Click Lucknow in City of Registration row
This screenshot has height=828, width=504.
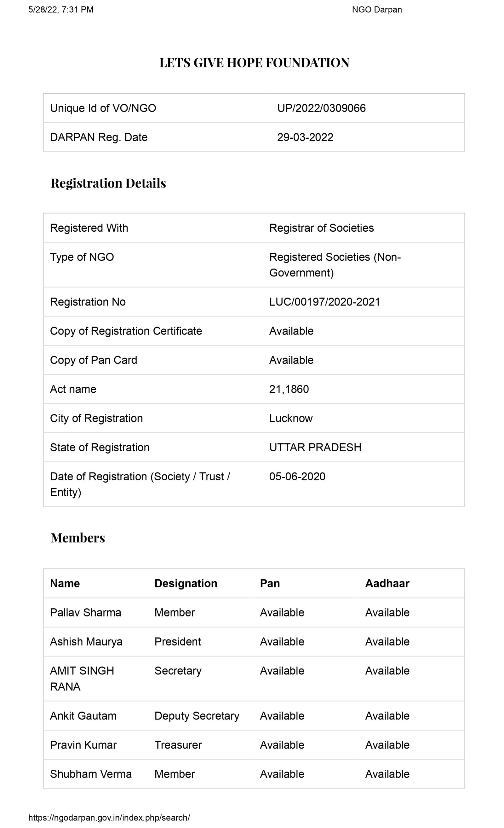tap(291, 418)
